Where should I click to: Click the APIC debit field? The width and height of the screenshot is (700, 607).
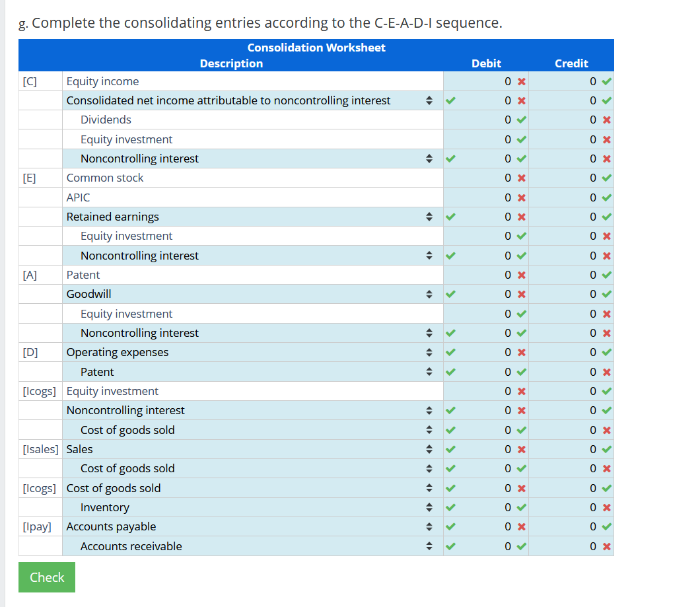pos(487,197)
